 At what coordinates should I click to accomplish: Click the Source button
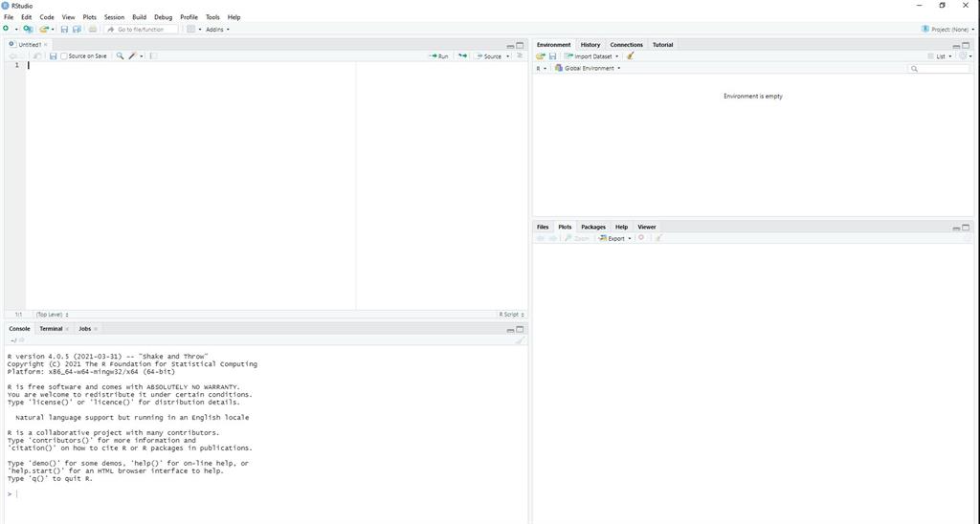coord(489,56)
